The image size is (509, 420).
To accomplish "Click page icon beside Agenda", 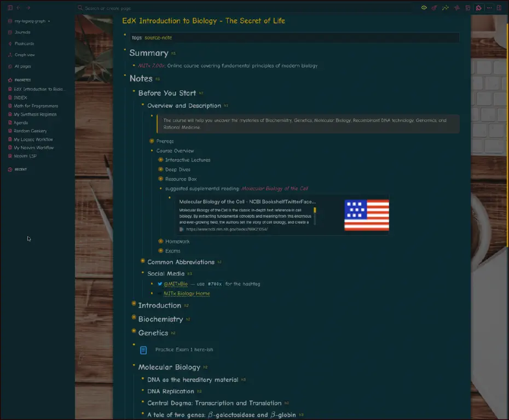I will point(10,122).
